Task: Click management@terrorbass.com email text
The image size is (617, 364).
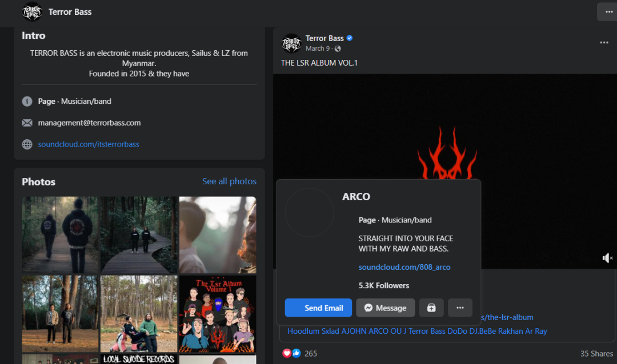Action: click(x=89, y=123)
